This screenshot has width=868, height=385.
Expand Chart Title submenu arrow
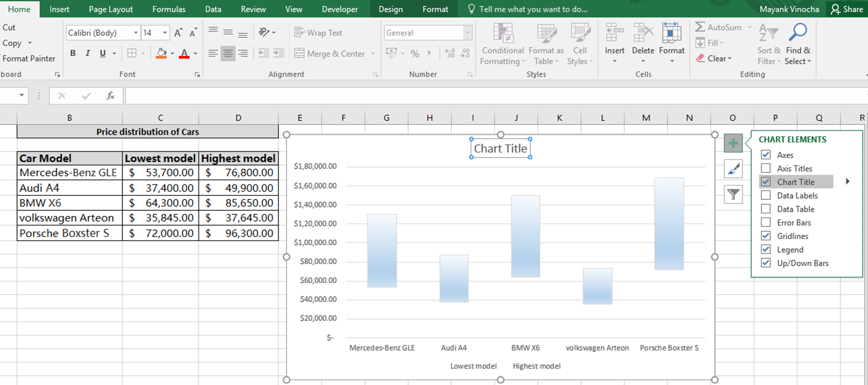(847, 182)
